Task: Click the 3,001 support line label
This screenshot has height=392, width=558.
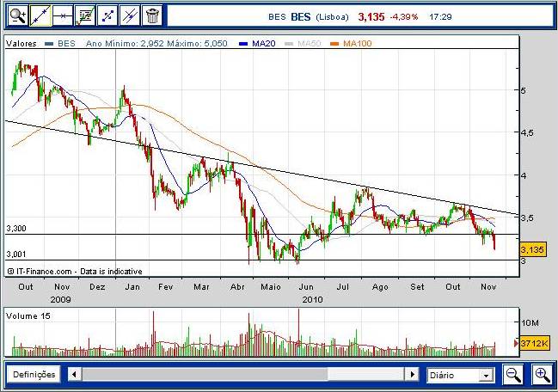Action: point(16,254)
